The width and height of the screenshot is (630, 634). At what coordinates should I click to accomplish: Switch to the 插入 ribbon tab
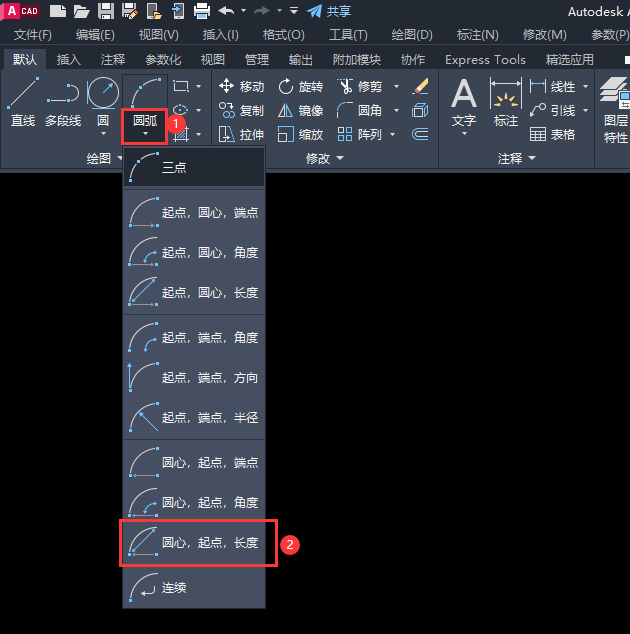click(68, 60)
